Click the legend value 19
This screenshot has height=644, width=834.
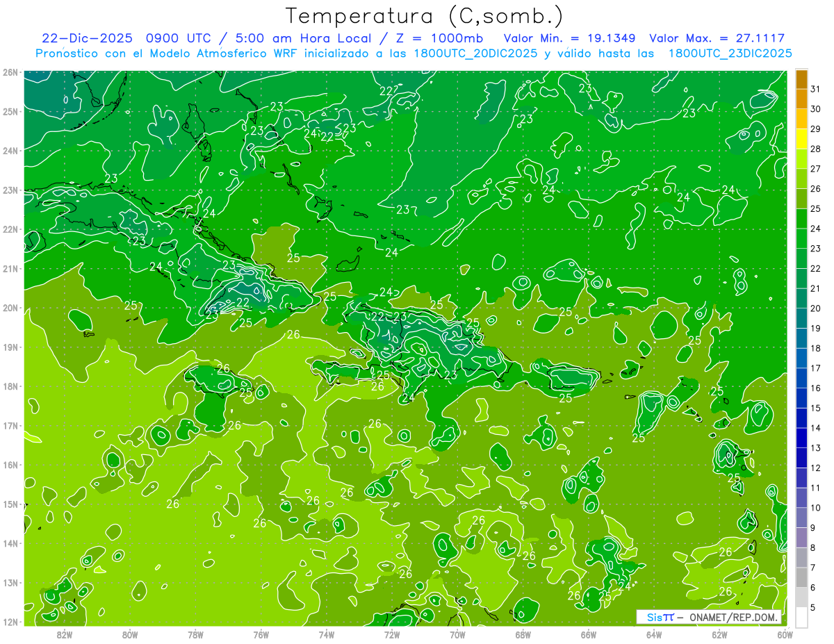point(816,328)
